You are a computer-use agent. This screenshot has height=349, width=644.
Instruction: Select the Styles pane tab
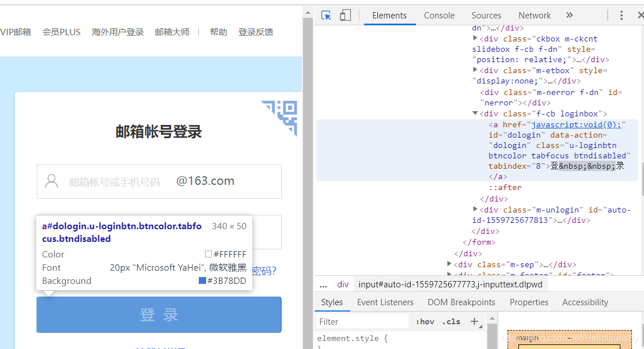point(332,302)
